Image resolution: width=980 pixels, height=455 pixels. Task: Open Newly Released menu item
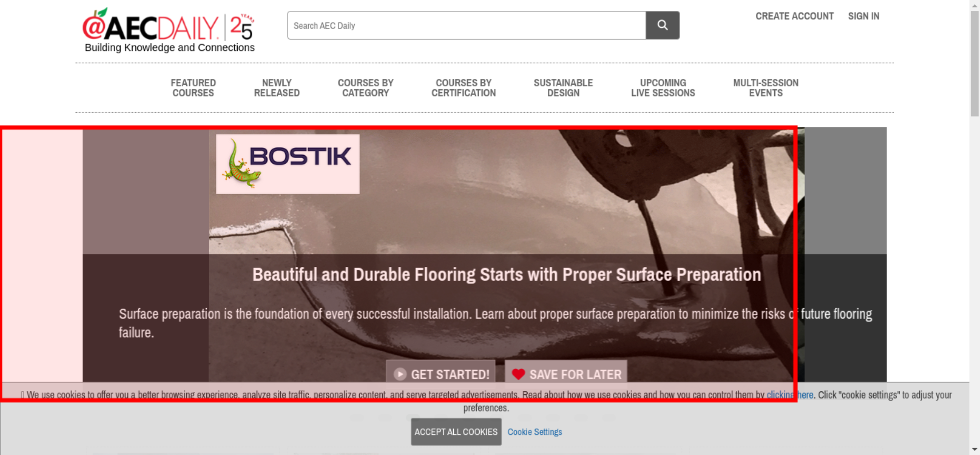click(277, 88)
